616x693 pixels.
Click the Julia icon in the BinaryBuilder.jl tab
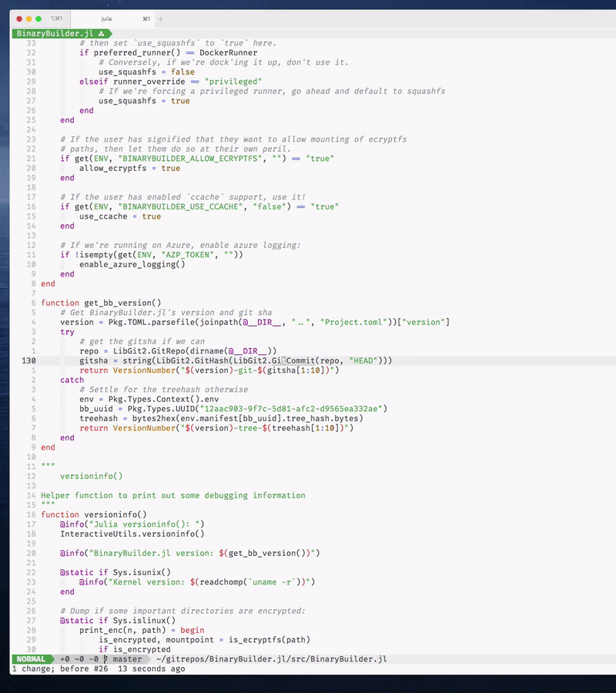pos(101,34)
